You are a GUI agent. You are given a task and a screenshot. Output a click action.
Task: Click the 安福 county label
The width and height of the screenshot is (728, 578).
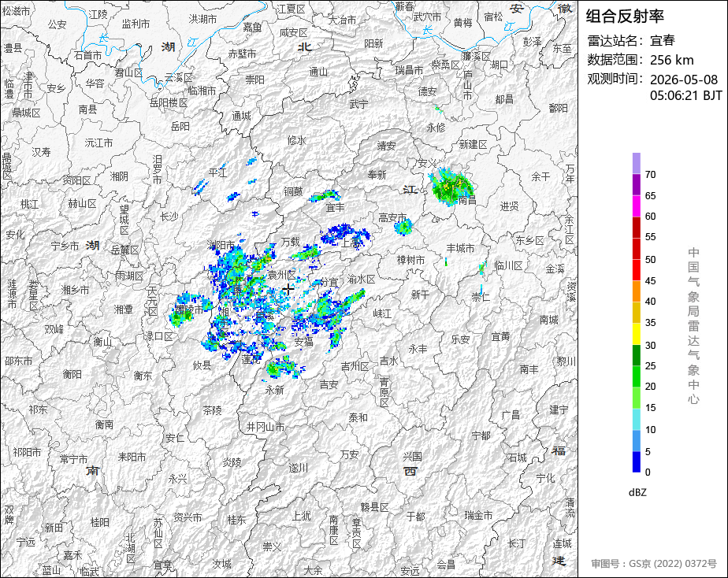[x=303, y=342]
